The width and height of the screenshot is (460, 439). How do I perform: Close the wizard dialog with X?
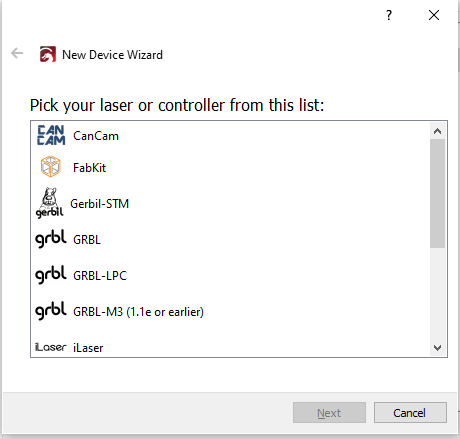434,15
